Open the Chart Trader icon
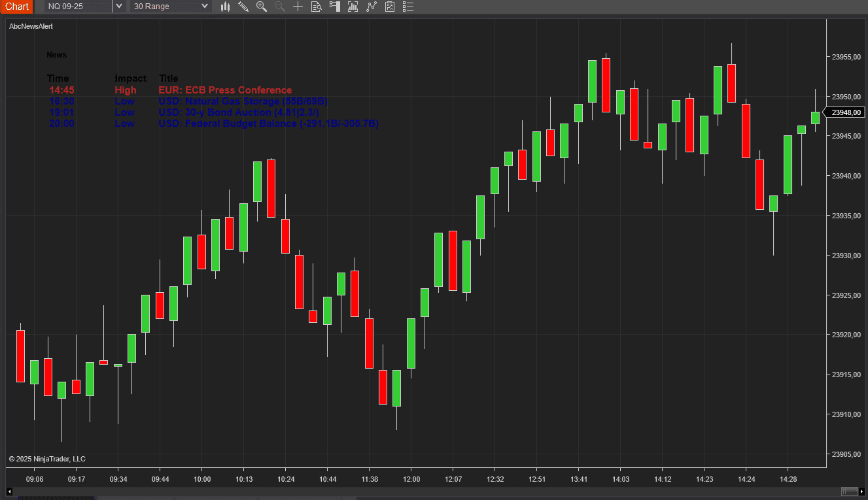This screenshot has width=868, height=500. point(335,7)
